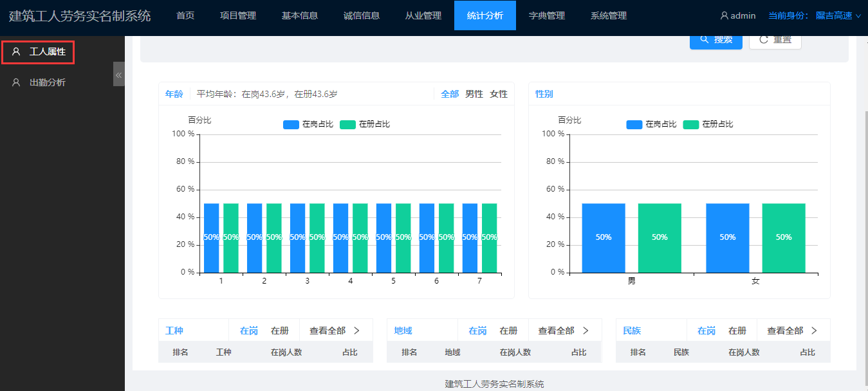Click the magnifier icon on 搜索 button

[x=704, y=39]
